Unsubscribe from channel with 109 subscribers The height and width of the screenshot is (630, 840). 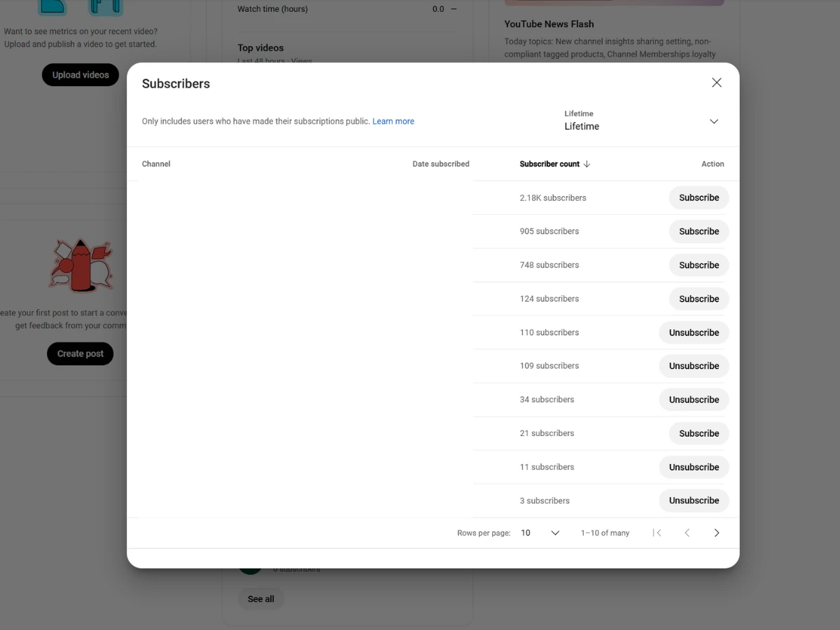pos(694,366)
